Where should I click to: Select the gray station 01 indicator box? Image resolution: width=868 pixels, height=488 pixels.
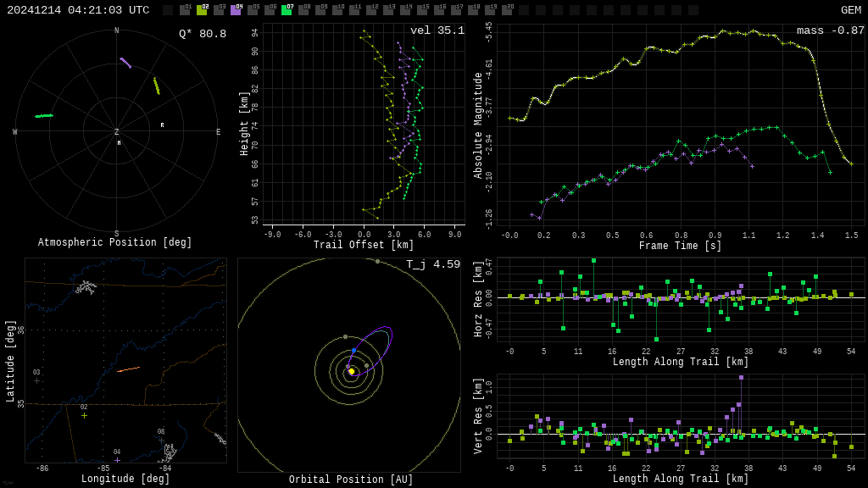(x=185, y=10)
